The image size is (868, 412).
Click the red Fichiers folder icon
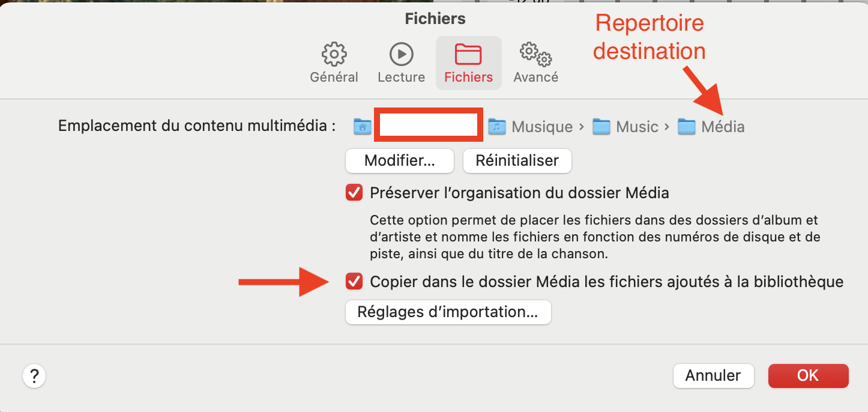(x=468, y=54)
